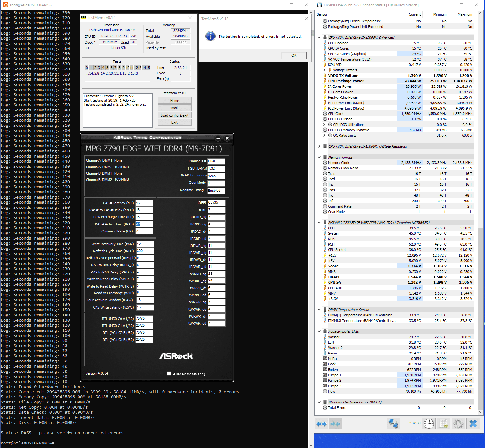Click the Vcore voltage lightning icon
The image size is (485, 448).
[x=325, y=266]
